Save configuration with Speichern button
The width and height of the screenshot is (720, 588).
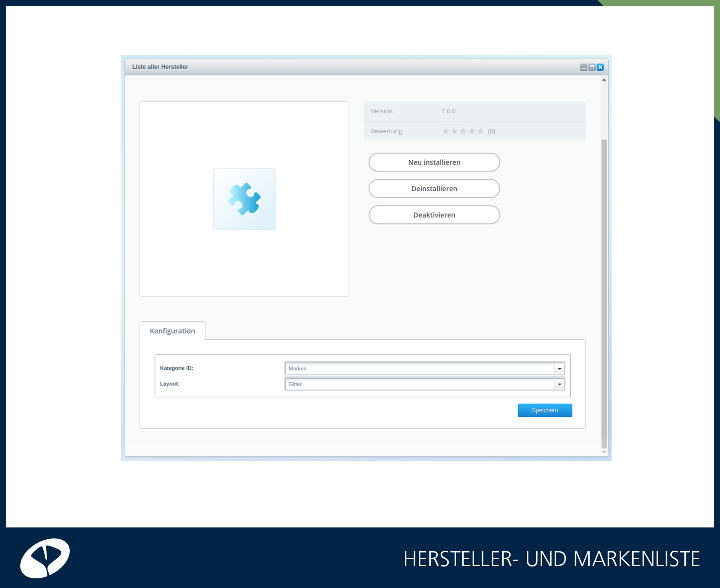(x=545, y=410)
